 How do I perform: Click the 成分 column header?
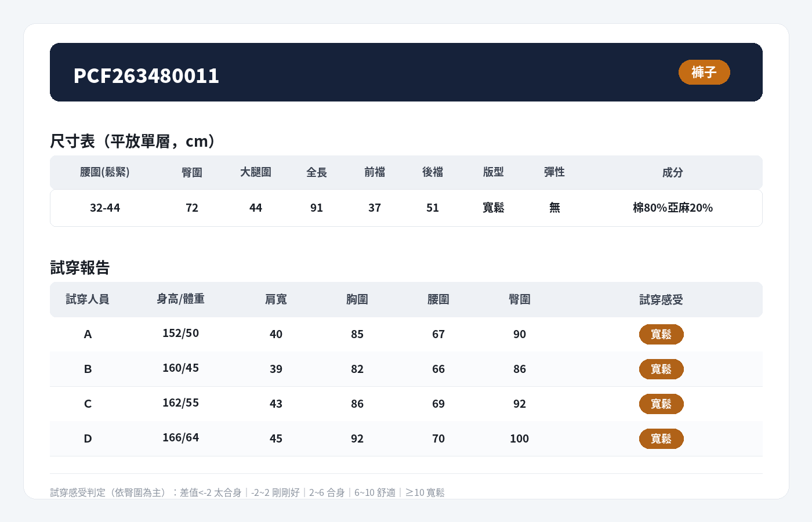pos(673,172)
